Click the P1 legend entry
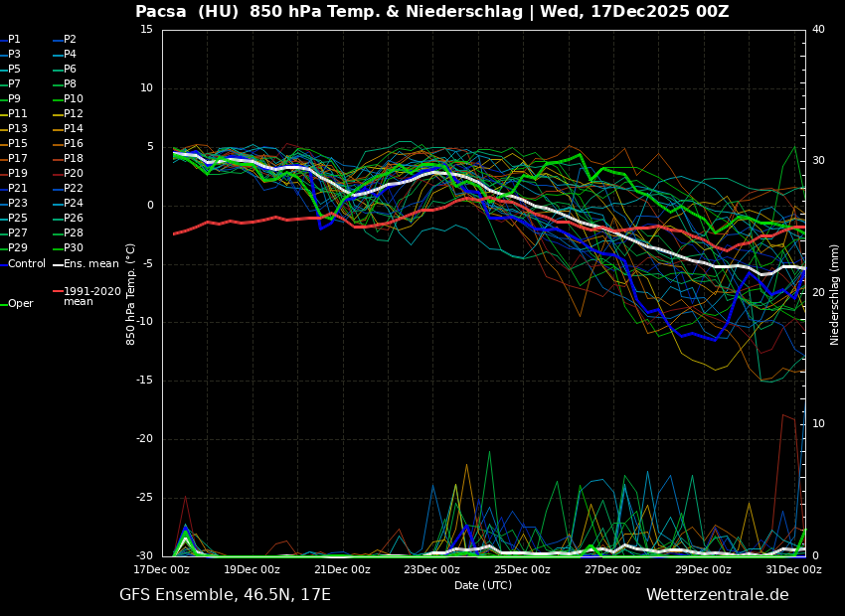 click(14, 40)
